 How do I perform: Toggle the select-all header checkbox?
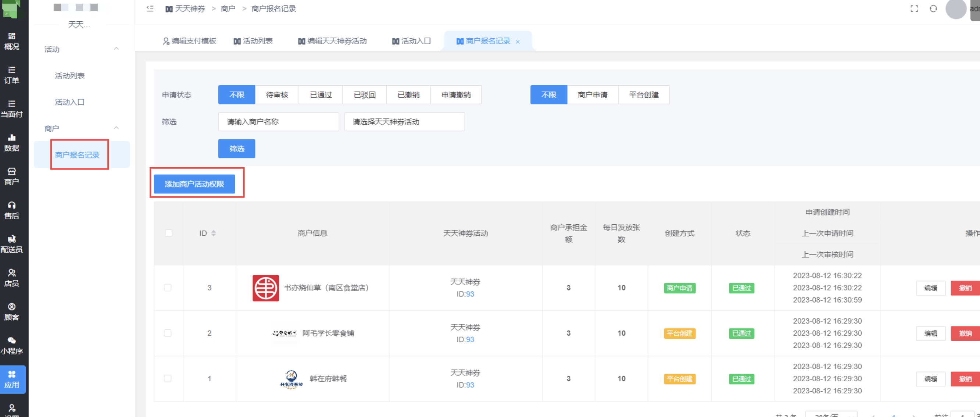(168, 233)
